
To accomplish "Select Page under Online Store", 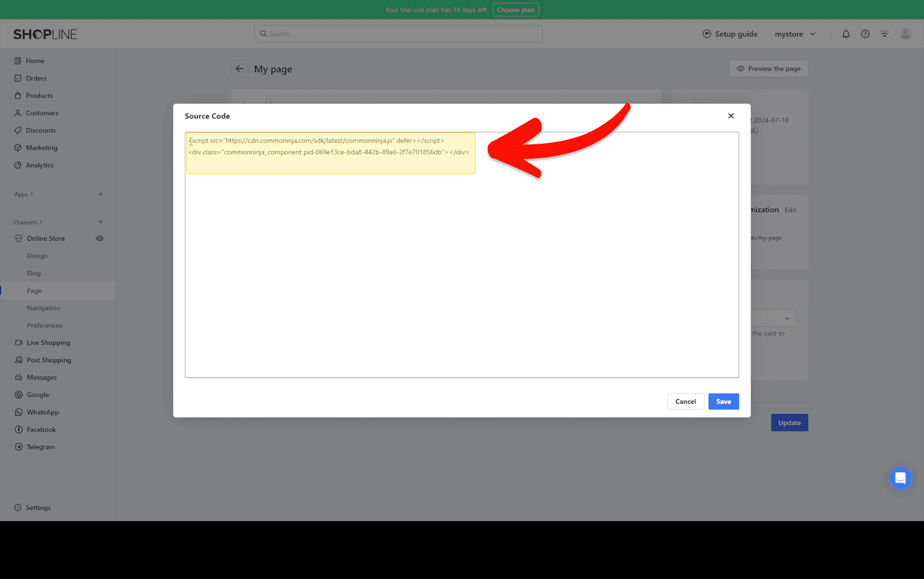I will click(34, 291).
